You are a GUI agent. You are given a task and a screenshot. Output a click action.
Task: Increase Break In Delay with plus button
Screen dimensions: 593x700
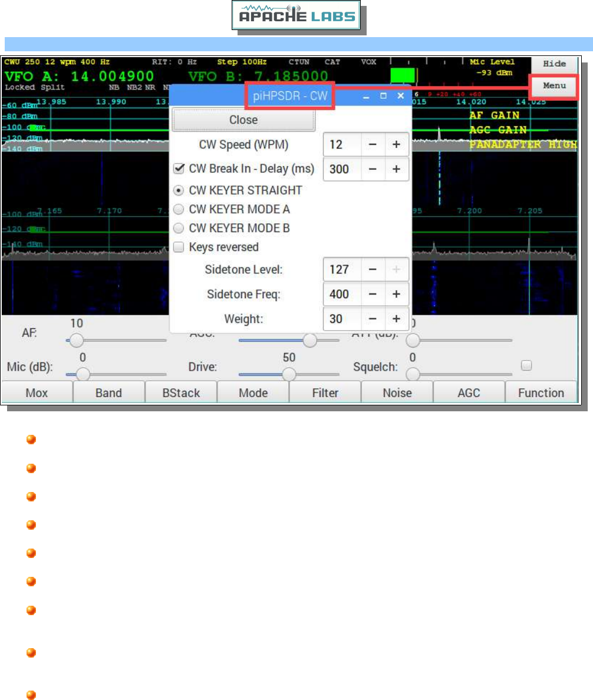click(396, 169)
